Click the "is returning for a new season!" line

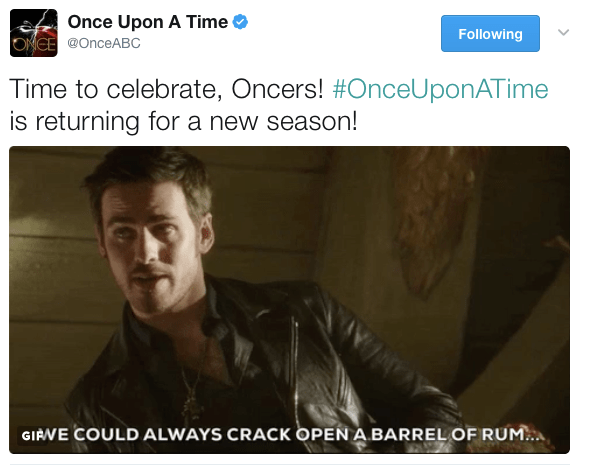coord(183,122)
